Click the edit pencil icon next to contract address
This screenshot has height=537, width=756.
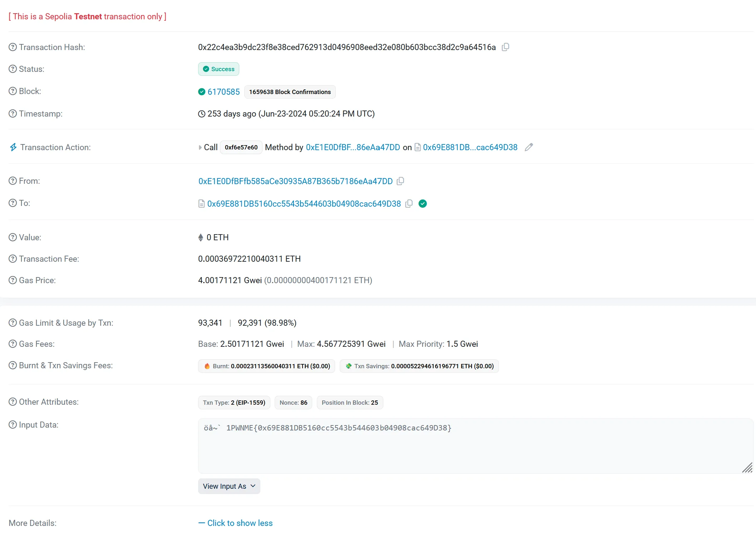[528, 147]
